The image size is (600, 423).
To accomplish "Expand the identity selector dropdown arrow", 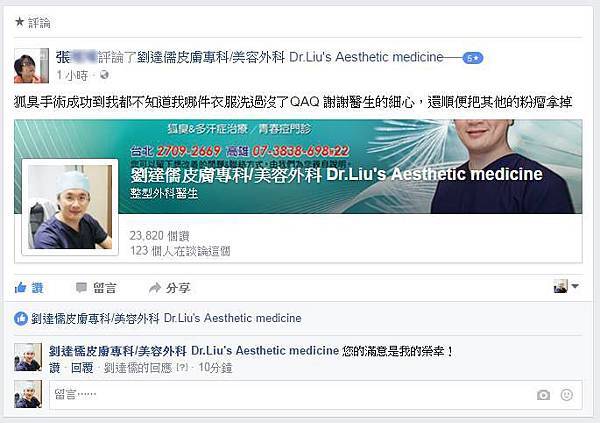I will (x=575, y=286).
